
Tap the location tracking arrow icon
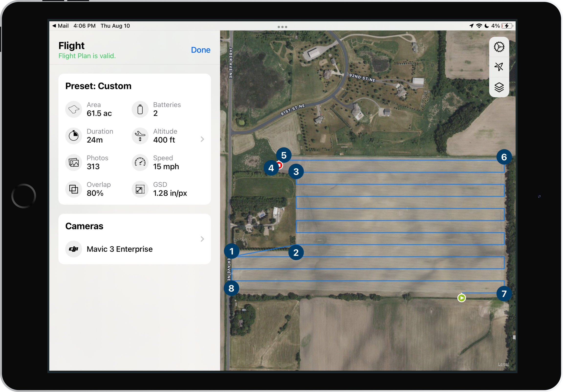499,67
